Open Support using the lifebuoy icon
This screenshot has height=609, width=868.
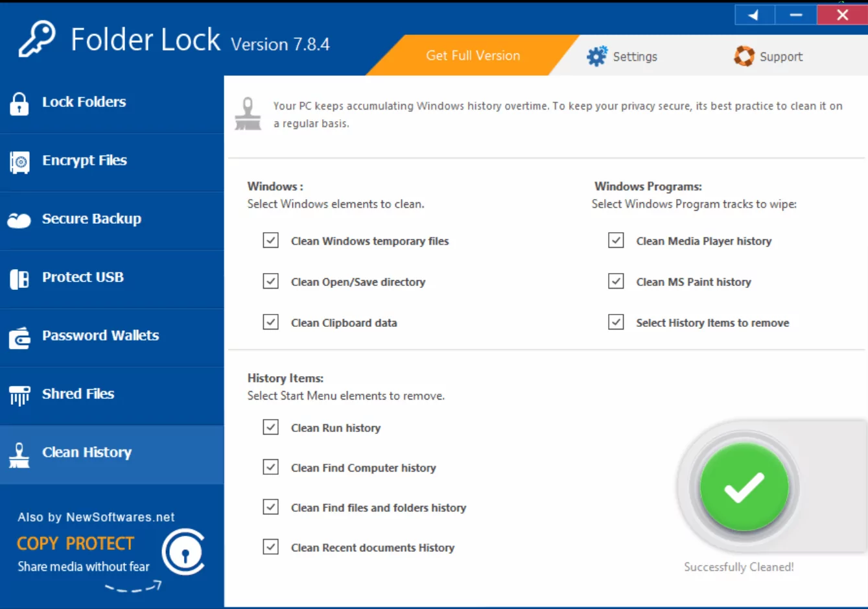coord(744,56)
